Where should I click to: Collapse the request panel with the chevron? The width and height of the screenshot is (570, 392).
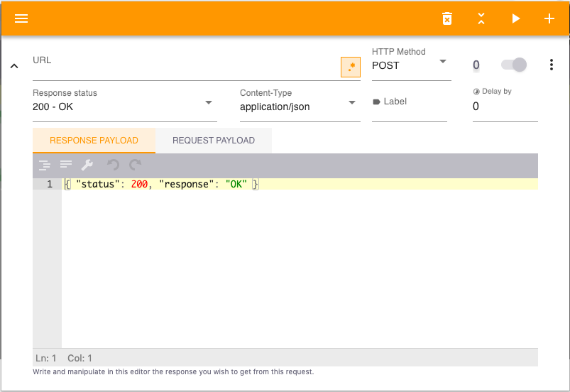[14, 66]
